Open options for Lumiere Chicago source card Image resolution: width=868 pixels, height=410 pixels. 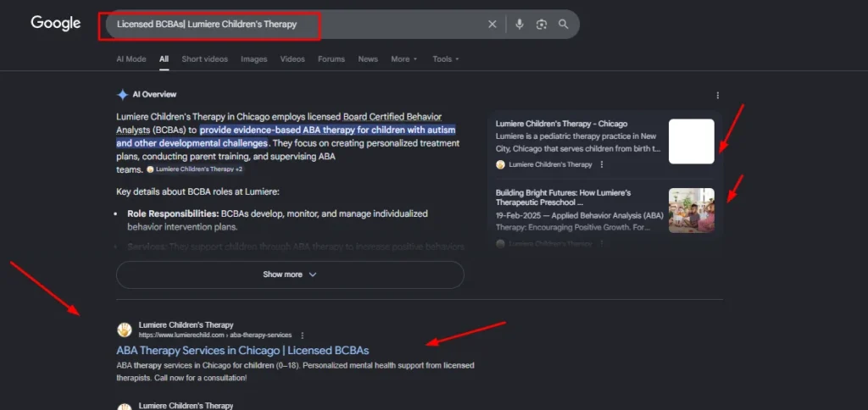click(603, 164)
